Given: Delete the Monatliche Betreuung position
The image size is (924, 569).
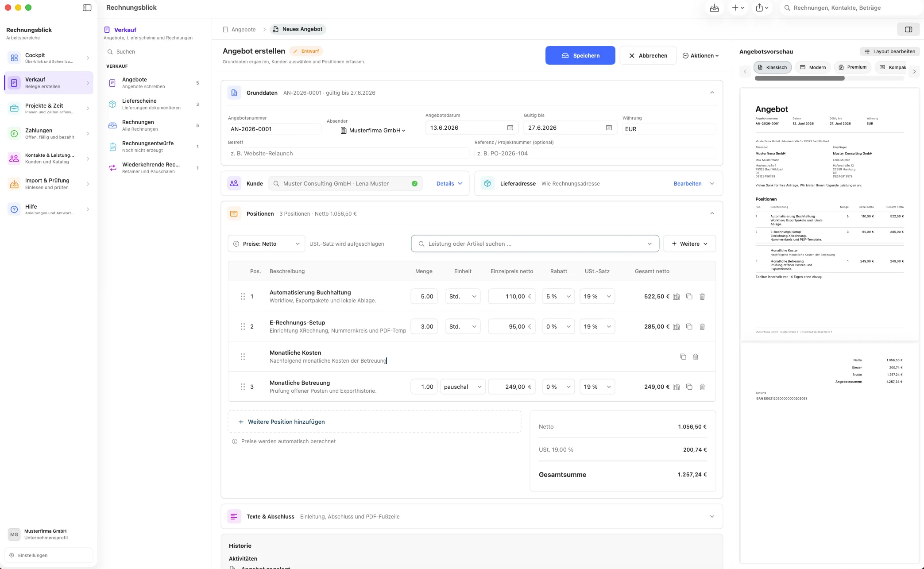Looking at the screenshot, I should tap(702, 387).
